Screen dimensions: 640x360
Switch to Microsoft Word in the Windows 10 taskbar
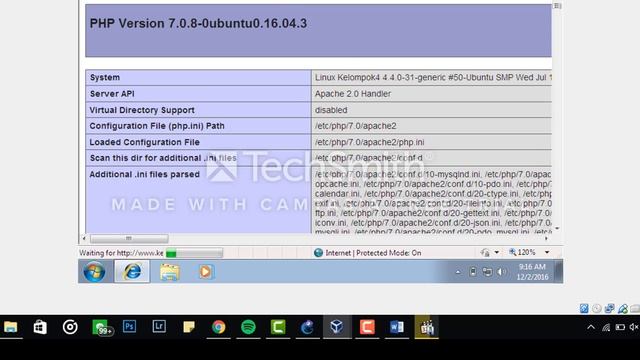(397, 327)
